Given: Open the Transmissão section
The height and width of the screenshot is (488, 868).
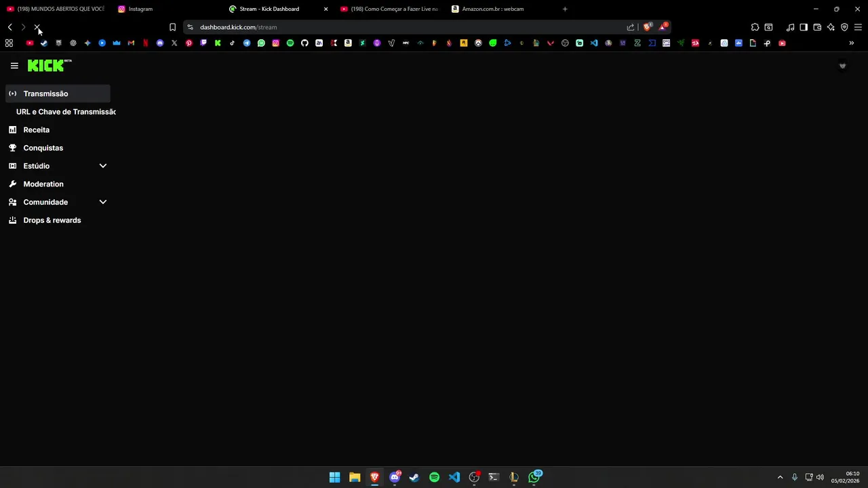Looking at the screenshot, I should [58, 94].
